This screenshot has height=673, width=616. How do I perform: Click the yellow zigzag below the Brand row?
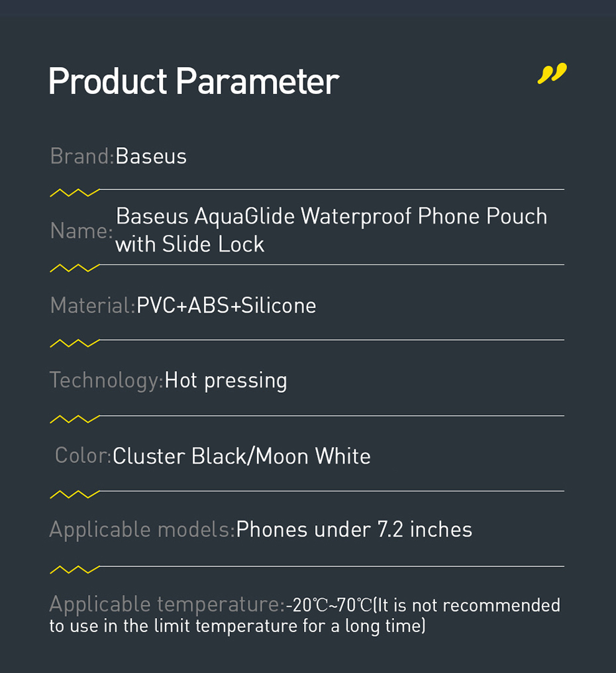click(74, 193)
